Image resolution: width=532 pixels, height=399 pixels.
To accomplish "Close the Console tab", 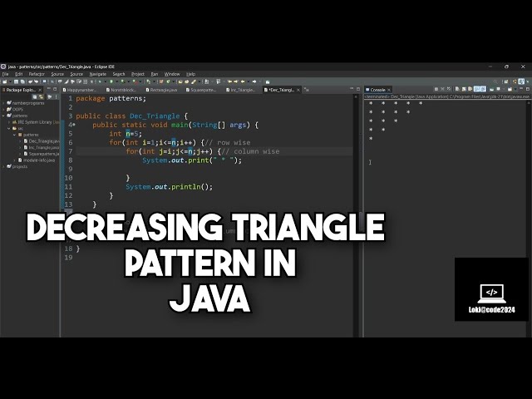I will click(x=389, y=90).
